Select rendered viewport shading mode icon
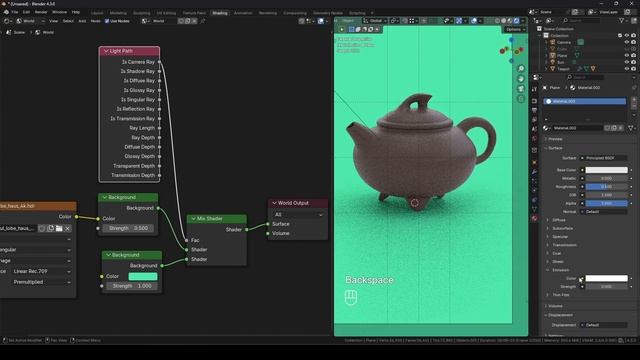The image size is (640, 360). pyautogui.click(x=516, y=20)
